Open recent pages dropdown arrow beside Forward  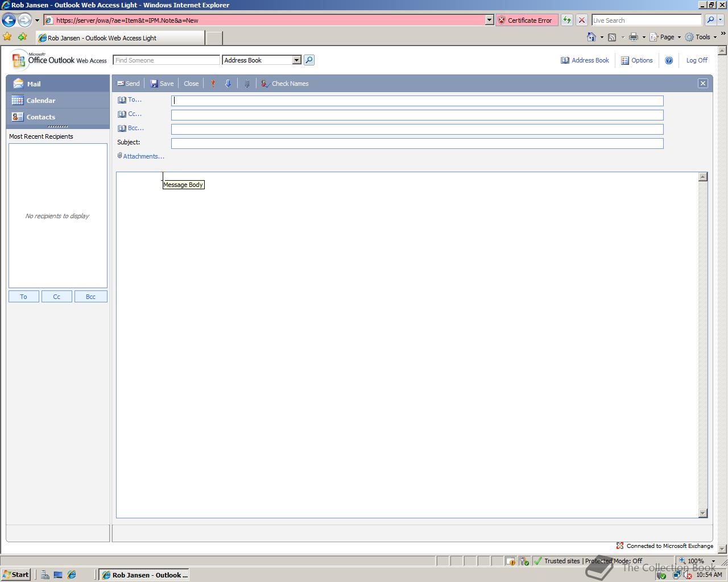pyautogui.click(x=37, y=20)
